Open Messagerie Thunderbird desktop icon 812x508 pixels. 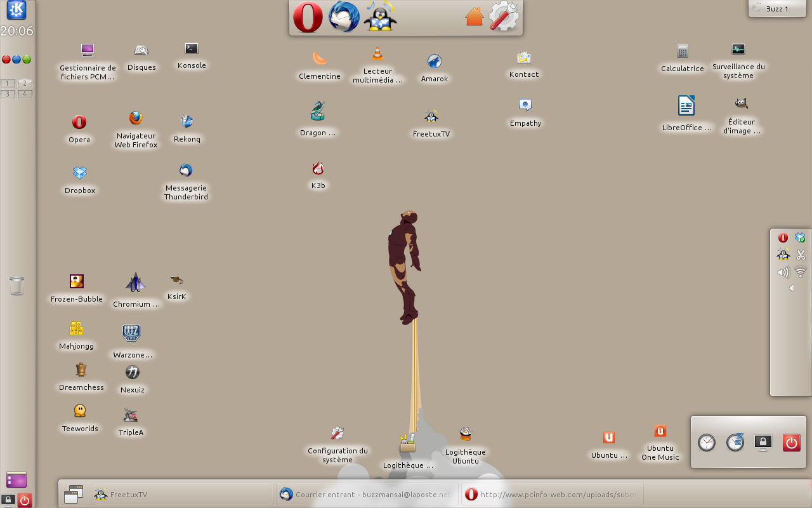(x=186, y=170)
